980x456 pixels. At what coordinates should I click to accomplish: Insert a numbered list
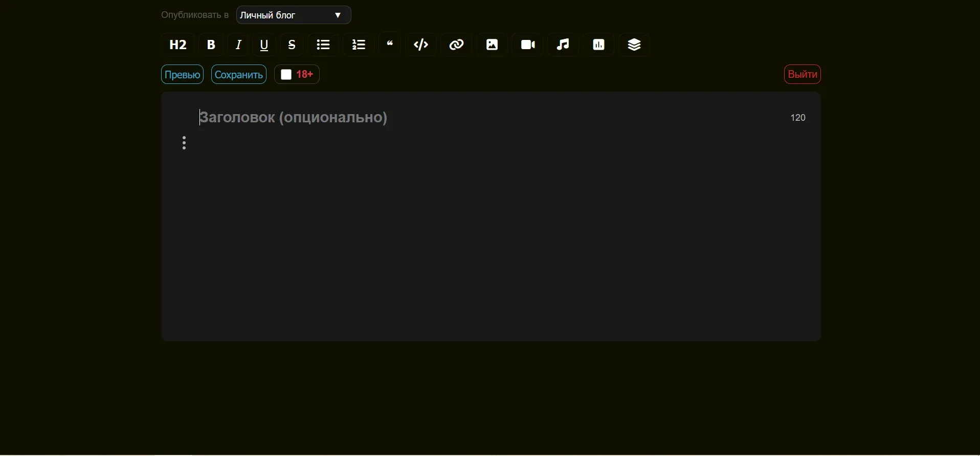point(360,45)
